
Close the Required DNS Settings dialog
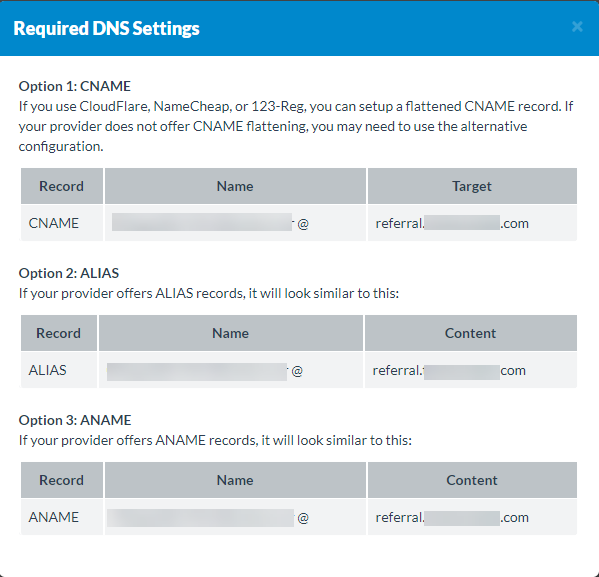(x=577, y=27)
